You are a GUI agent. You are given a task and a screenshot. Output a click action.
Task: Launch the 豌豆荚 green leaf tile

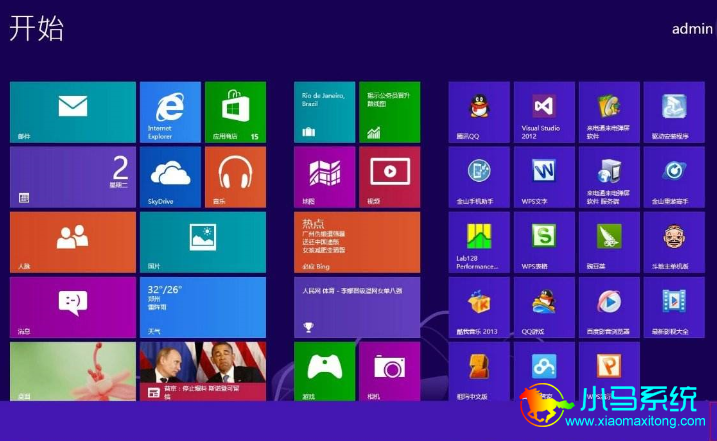coord(609,242)
